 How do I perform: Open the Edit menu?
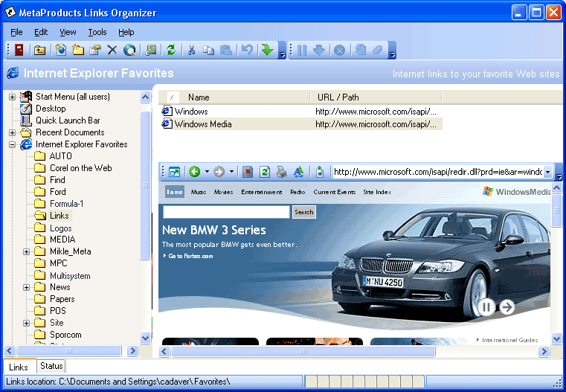click(41, 32)
